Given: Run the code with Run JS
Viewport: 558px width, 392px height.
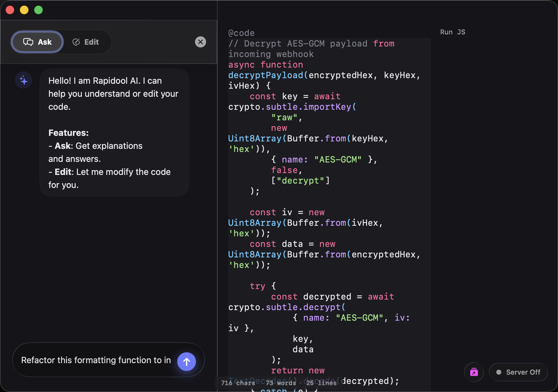Looking at the screenshot, I should pos(453,32).
